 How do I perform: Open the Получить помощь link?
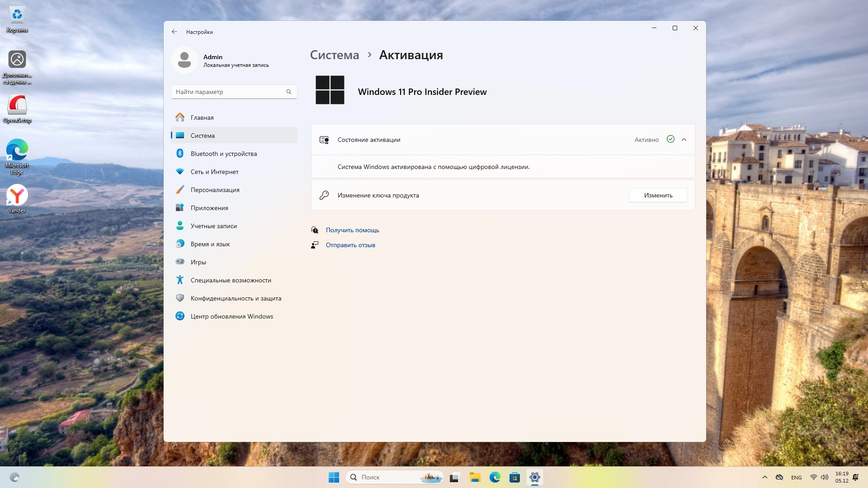(x=352, y=230)
